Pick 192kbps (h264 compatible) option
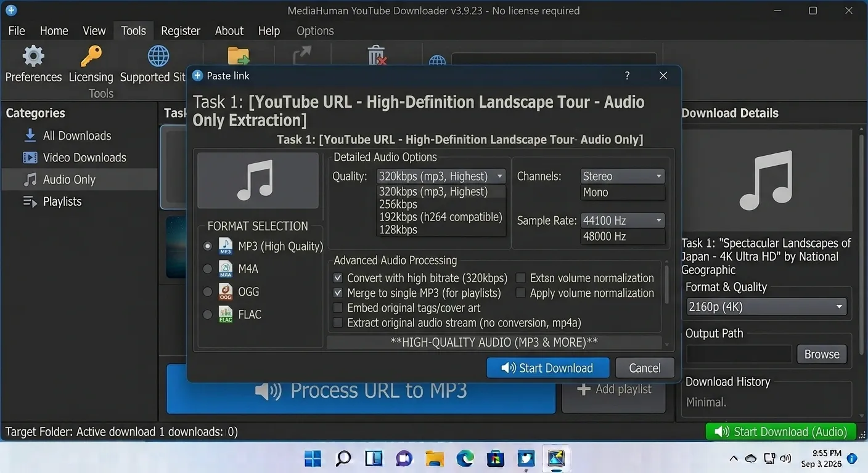The image size is (868, 473). coord(441,217)
